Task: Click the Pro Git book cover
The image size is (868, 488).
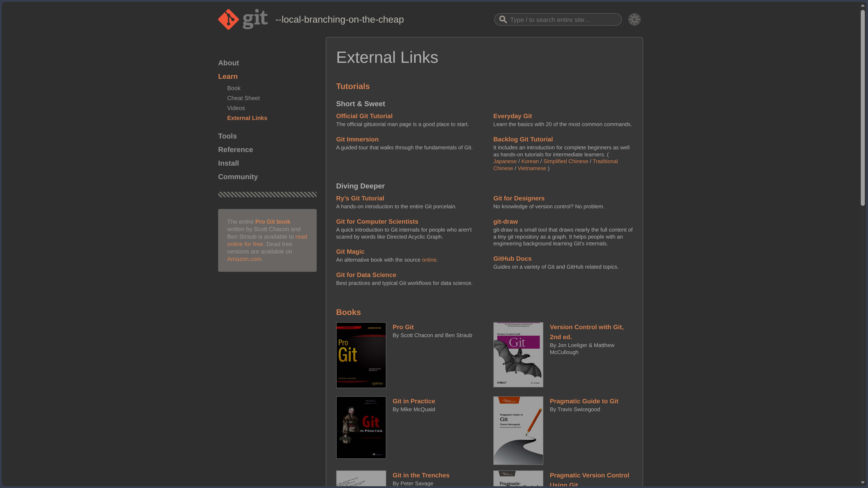Action: [x=361, y=355]
